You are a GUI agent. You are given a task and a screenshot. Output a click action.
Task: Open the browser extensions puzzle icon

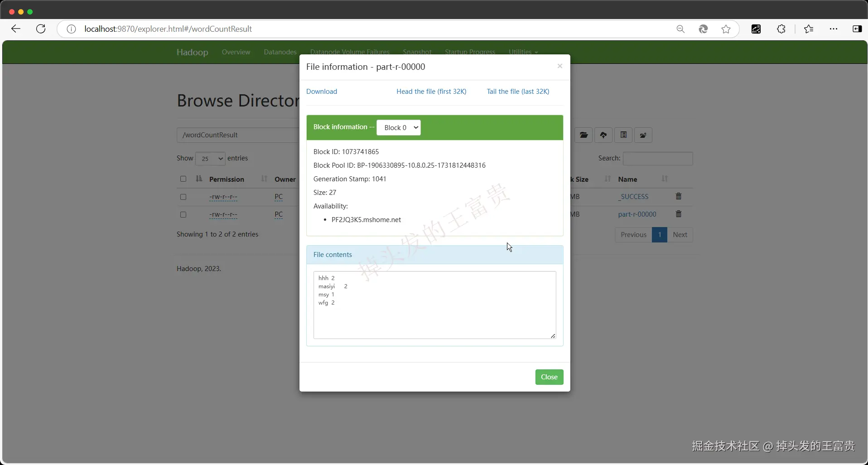pos(781,29)
